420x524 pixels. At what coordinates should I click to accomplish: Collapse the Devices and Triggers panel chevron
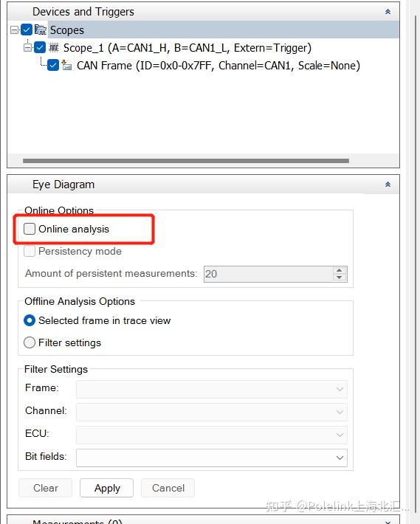[388, 12]
